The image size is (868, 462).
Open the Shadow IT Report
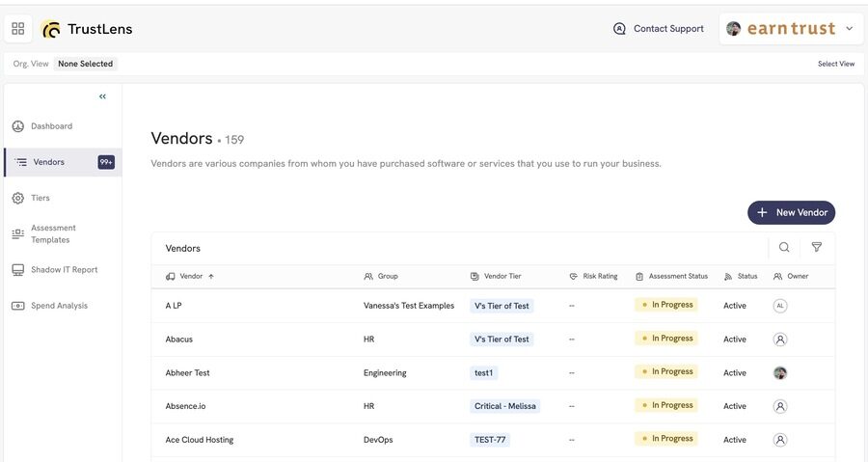(x=64, y=270)
